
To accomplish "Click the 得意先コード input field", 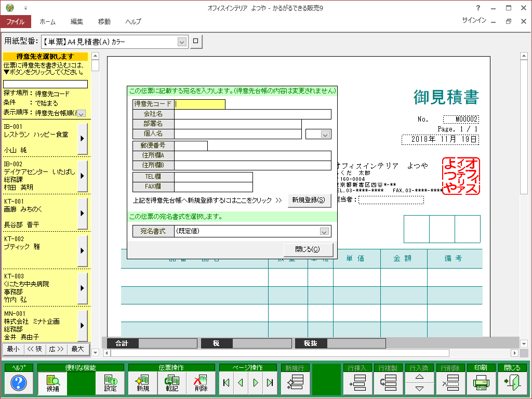I will [x=200, y=104].
